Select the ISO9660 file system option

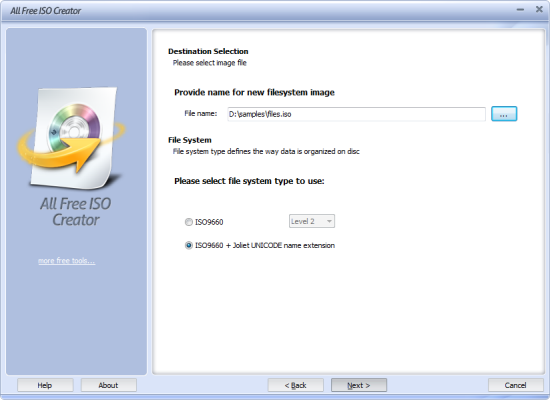coord(188,222)
